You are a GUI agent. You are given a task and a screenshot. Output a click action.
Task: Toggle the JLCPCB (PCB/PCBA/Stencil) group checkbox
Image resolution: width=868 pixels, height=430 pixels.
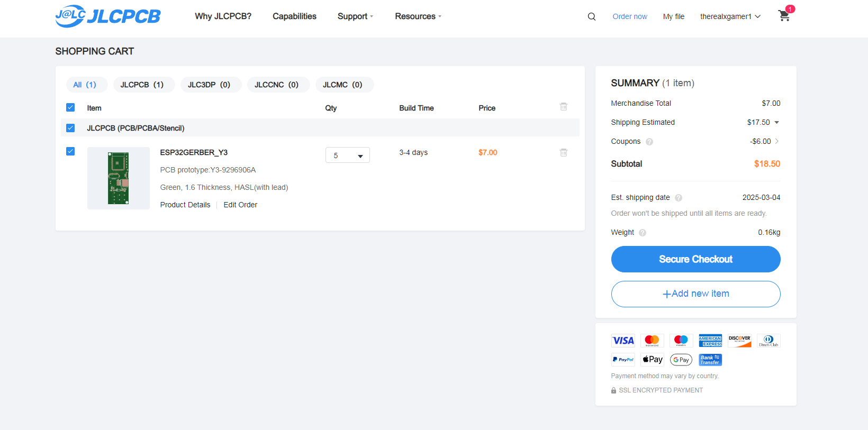tap(70, 128)
